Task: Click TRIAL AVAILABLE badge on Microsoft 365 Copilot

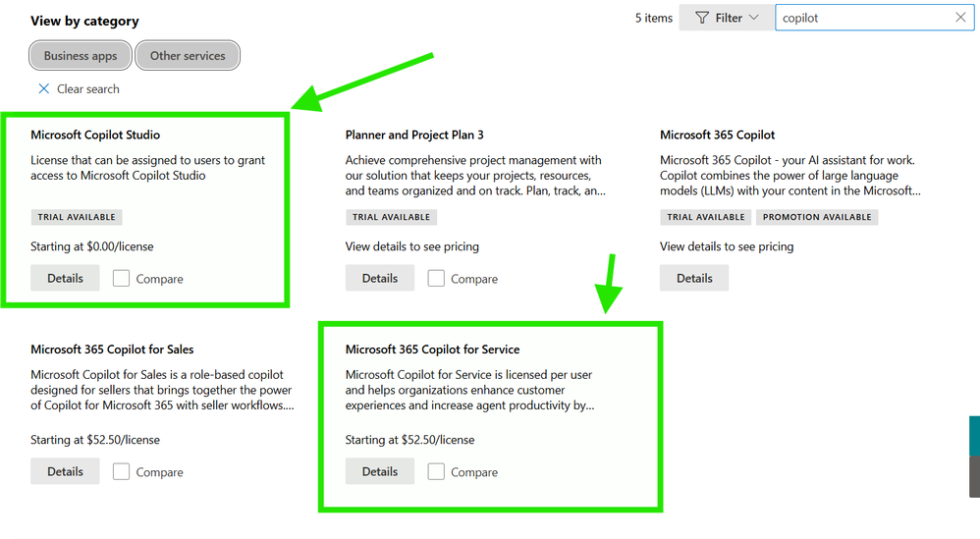Action: pyautogui.click(x=706, y=217)
